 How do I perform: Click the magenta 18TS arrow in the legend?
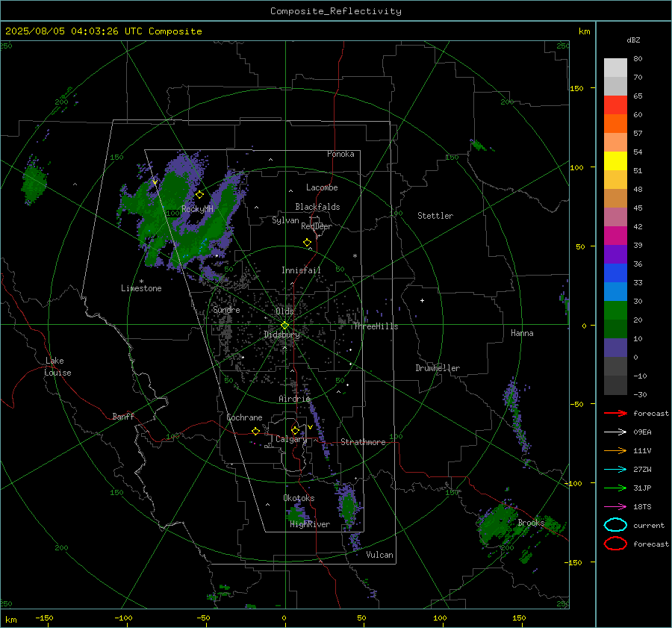tap(615, 507)
